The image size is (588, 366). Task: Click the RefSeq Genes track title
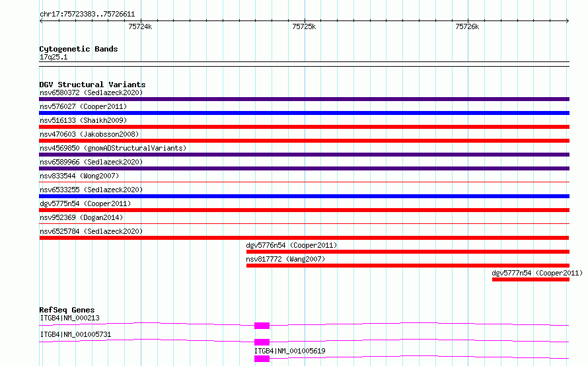click(x=67, y=310)
